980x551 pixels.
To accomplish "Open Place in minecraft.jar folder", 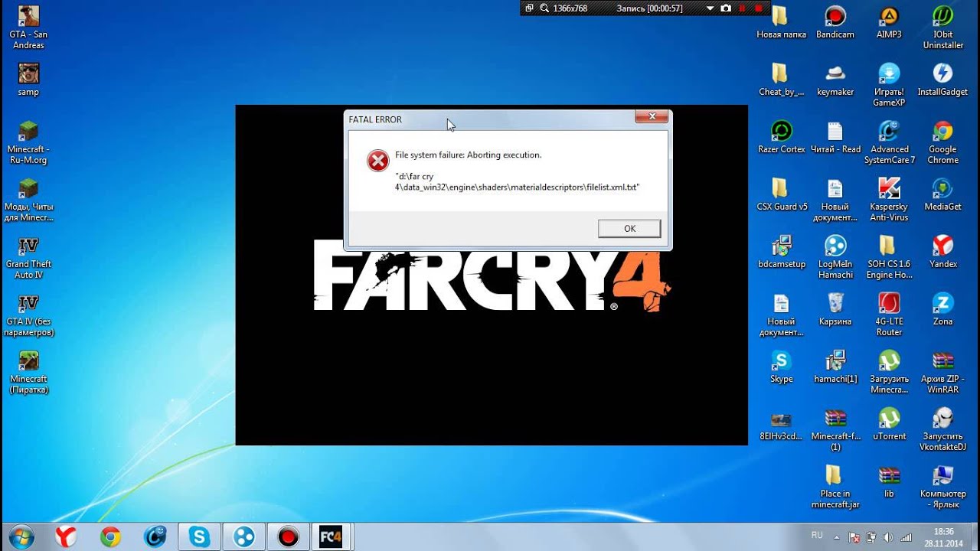I will click(835, 487).
